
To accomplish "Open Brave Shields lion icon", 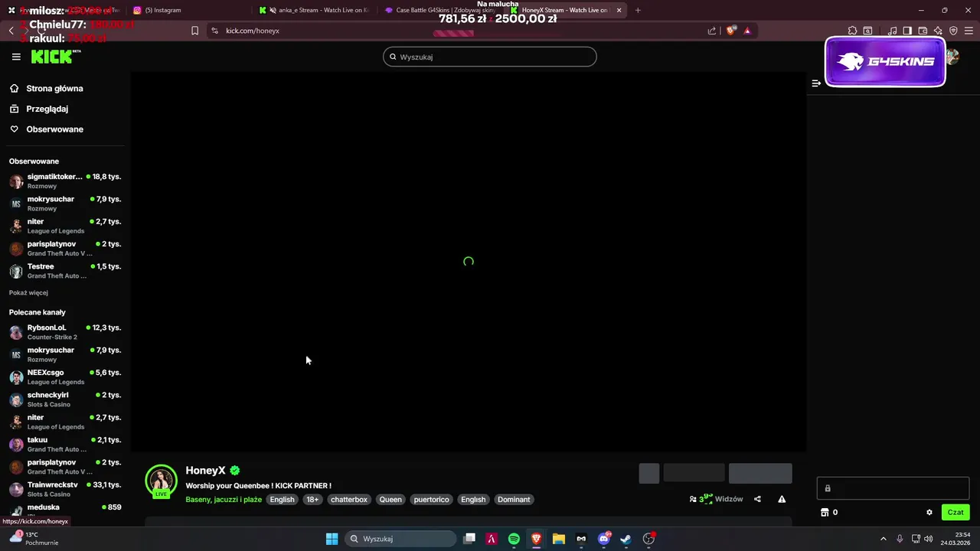I will pos(731,31).
